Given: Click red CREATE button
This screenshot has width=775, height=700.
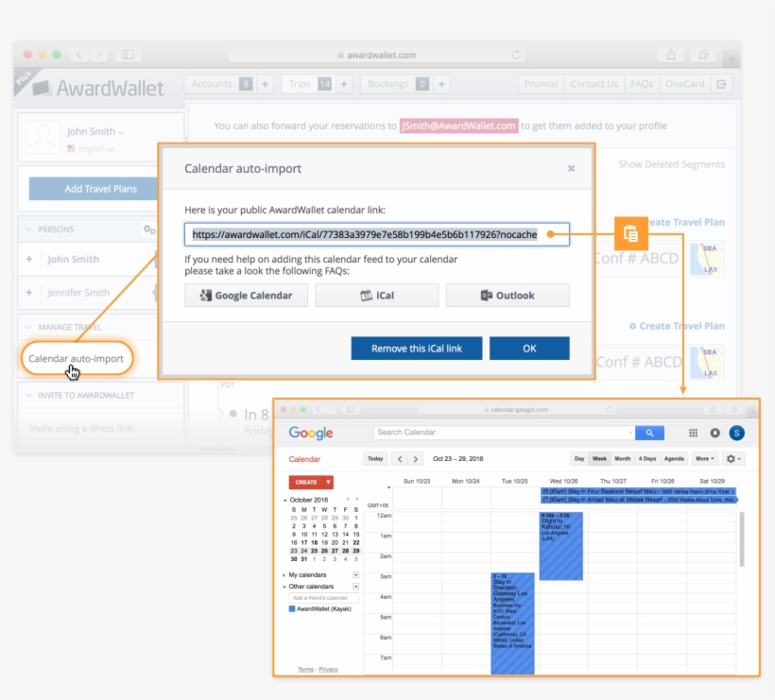Looking at the screenshot, I should tap(306, 482).
